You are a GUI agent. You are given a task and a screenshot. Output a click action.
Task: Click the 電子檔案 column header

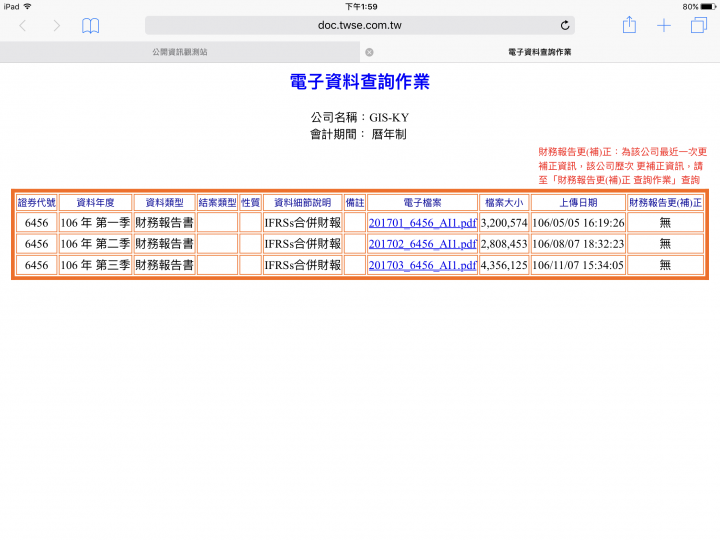[422, 202]
